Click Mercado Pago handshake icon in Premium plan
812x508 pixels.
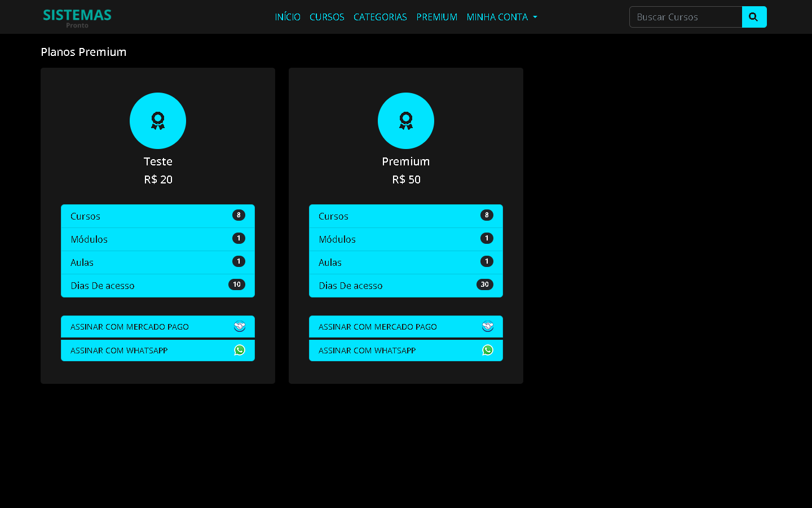488,326
